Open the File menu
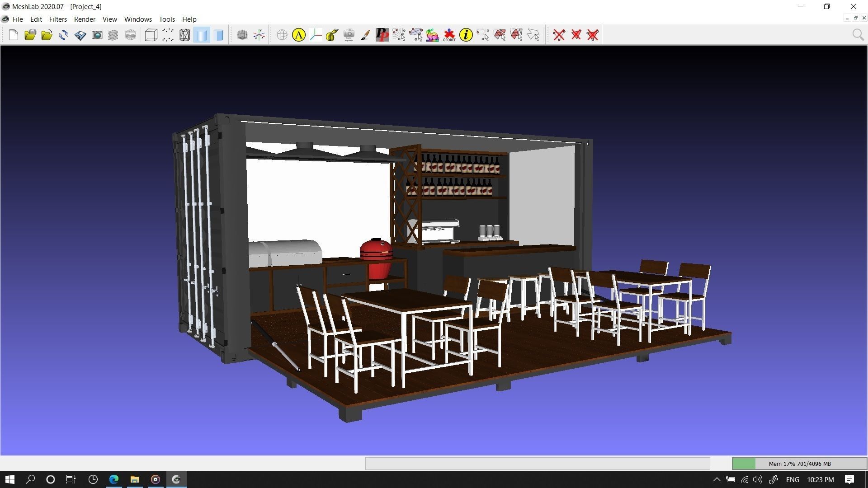Viewport: 868px width, 488px height. click(18, 19)
